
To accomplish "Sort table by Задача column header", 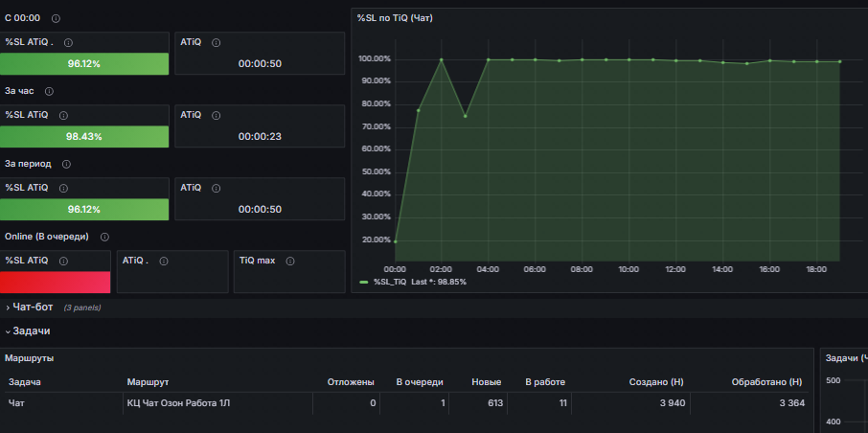I will tap(24, 382).
